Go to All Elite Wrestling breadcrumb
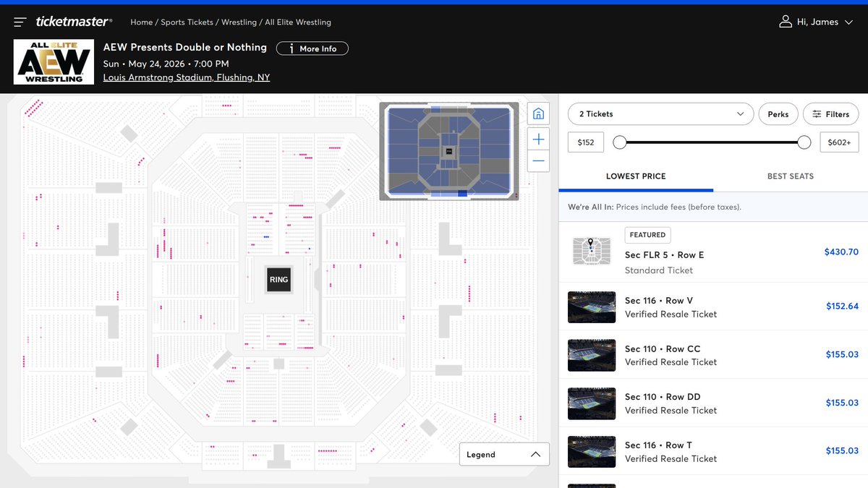The width and height of the screenshot is (868, 488). click(298, 22)
